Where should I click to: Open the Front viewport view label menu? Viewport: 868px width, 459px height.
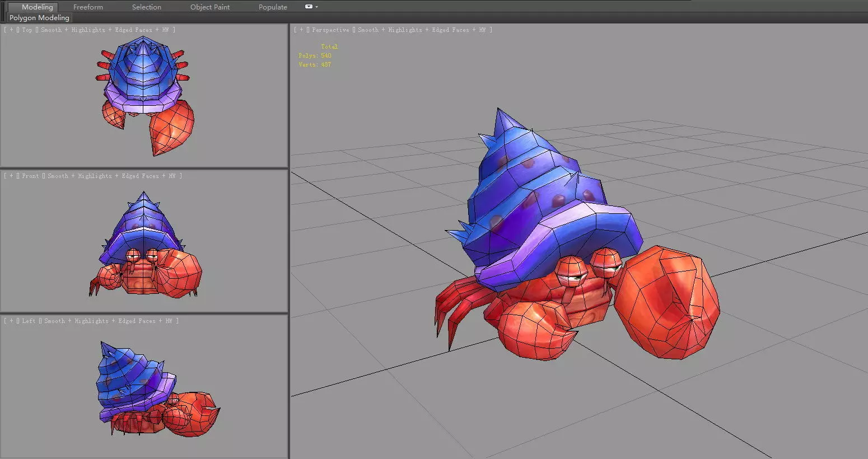click(30, 176)
